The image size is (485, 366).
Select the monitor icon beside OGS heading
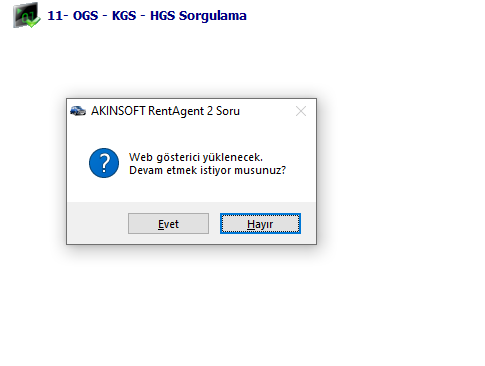(26, 15)
